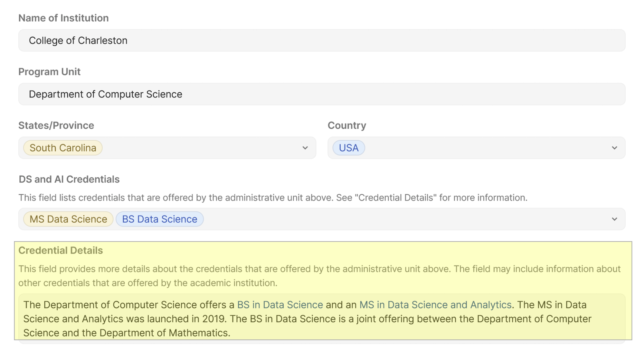Open the BS in Data Science link
Screen dimensions: 644x351
coord(280,305)
